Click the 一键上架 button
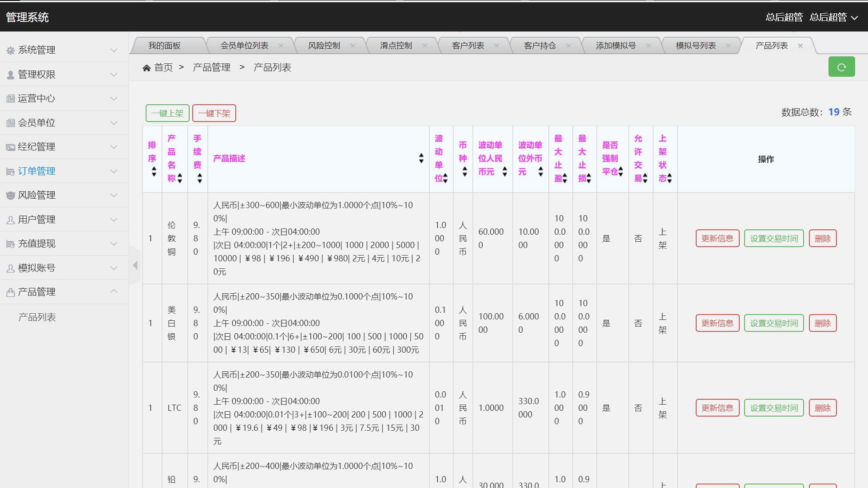The image size is (868, 488). pyautogui.click(x=167, y=113)
